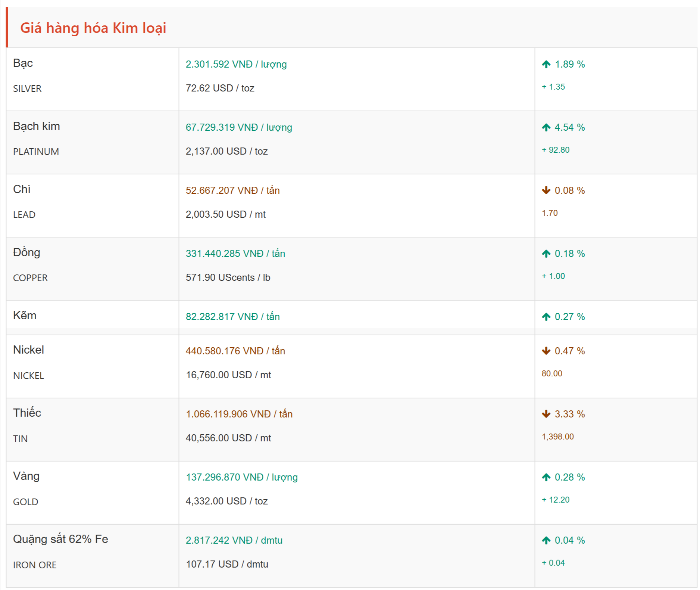Click the Nickel label NICKEL subtitle
Viewport: 700px width, 590px height.
coord(28,376)
